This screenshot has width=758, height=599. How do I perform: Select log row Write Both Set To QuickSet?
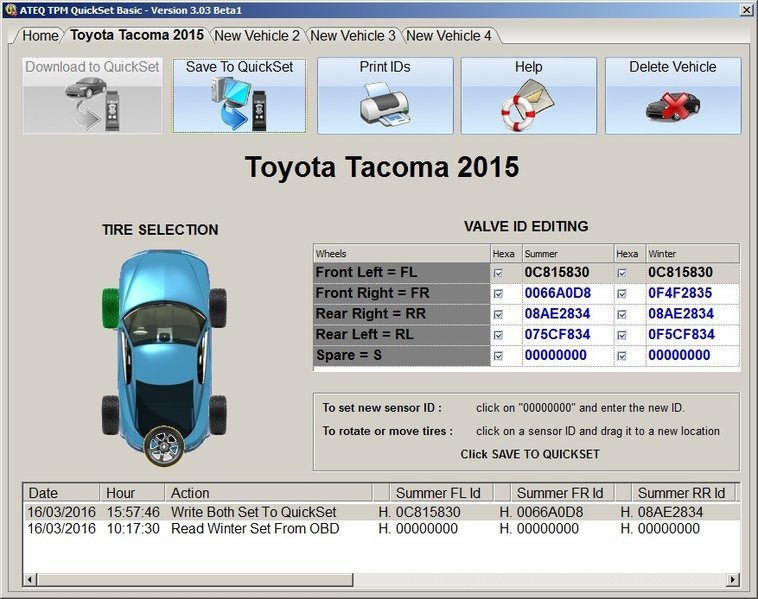pos(381,512)
